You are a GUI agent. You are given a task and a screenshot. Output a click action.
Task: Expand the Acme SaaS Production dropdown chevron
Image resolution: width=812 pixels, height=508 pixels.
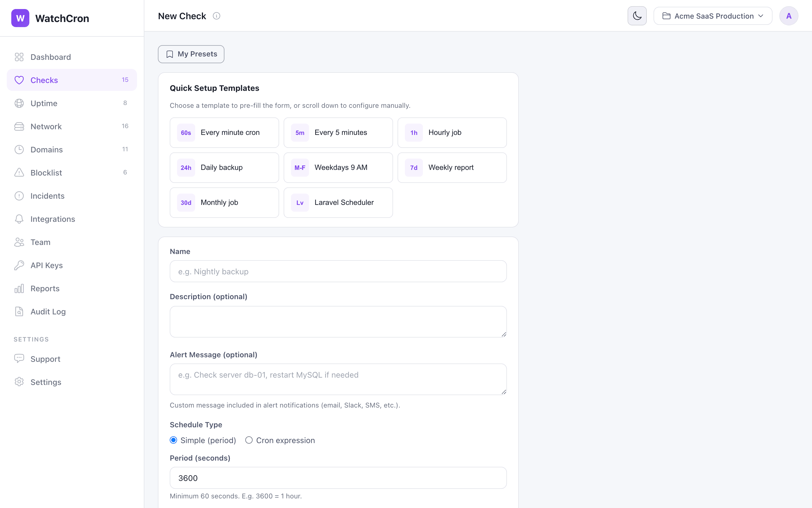tap(761, 16)
